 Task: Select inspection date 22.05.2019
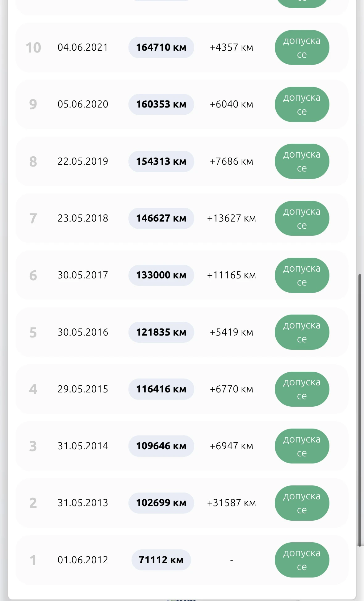click(83, 161)
